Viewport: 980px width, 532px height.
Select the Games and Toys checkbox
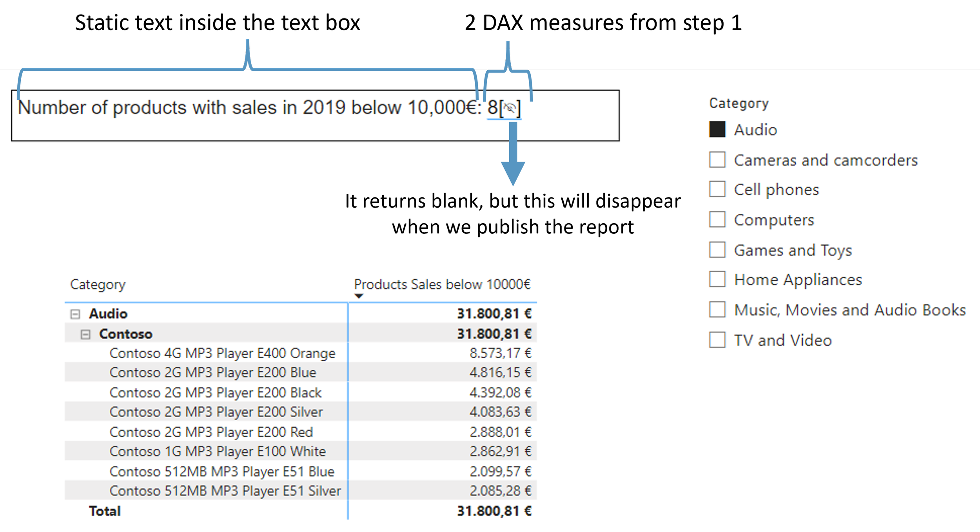(x=717, y=250)
